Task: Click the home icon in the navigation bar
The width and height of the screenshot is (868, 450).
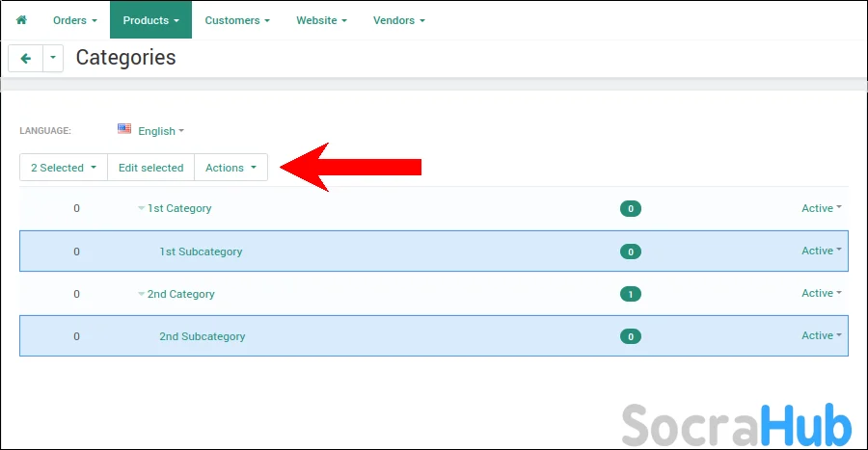Action: [21, 20]
